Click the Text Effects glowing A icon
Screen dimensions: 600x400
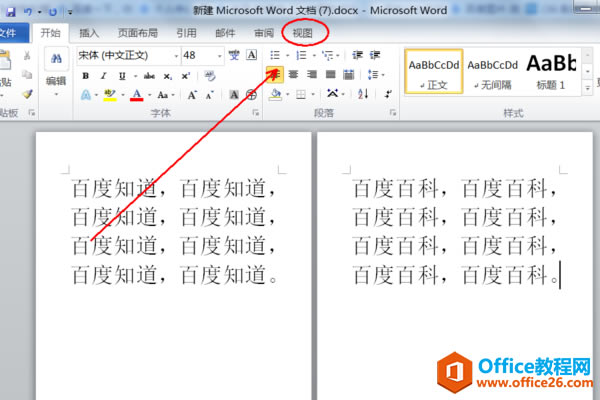click(x=86, y=95)
